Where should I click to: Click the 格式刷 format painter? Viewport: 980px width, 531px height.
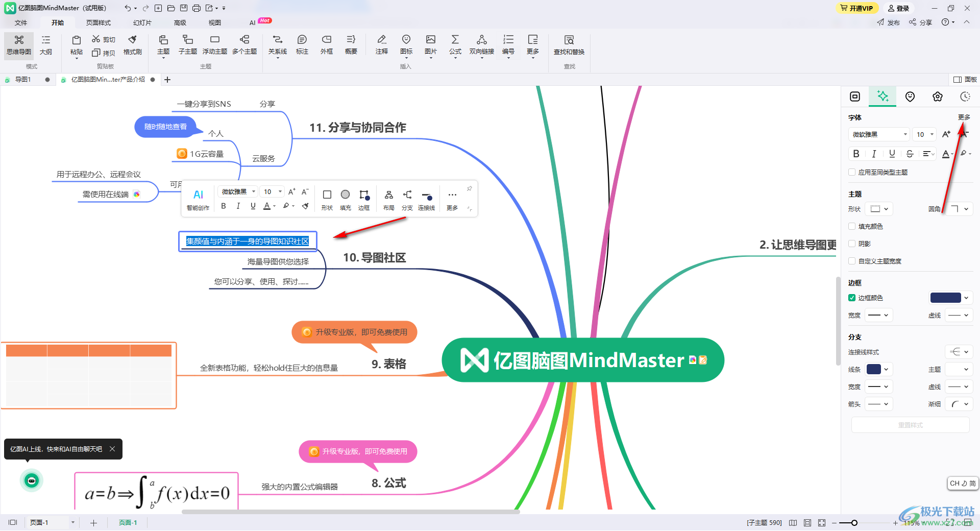(x=132, y=45)
